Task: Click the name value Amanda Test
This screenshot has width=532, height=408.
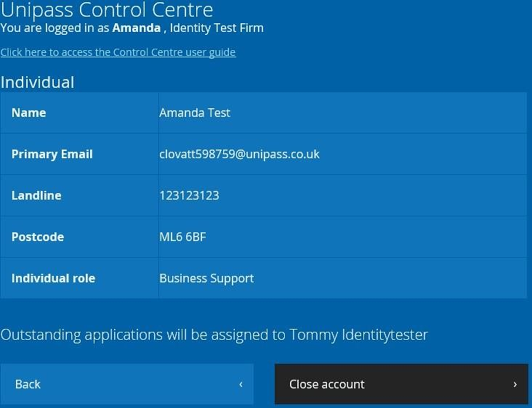Action: 195,113
